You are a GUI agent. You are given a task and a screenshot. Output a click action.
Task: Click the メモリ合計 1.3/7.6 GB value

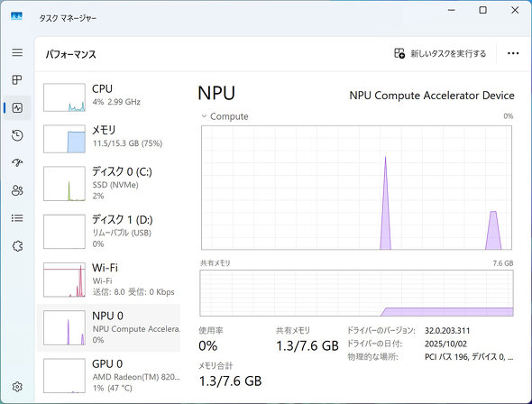point(230,381)
